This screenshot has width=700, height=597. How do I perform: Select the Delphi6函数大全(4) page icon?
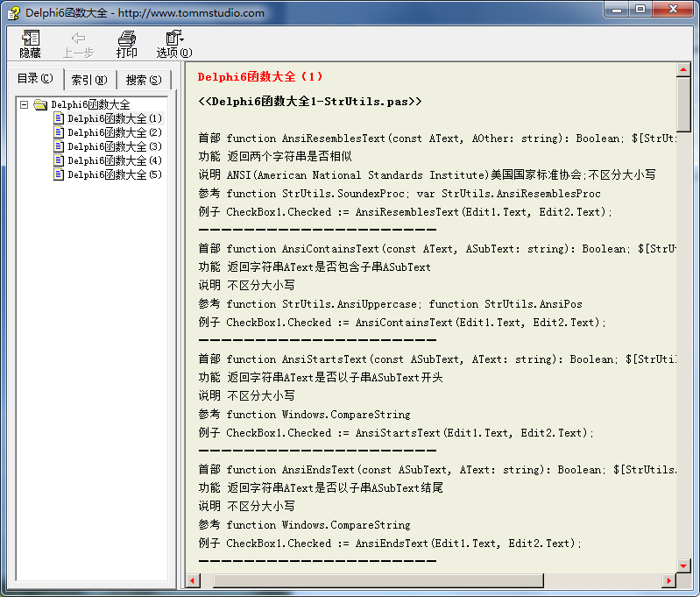[x=59, y=160]
